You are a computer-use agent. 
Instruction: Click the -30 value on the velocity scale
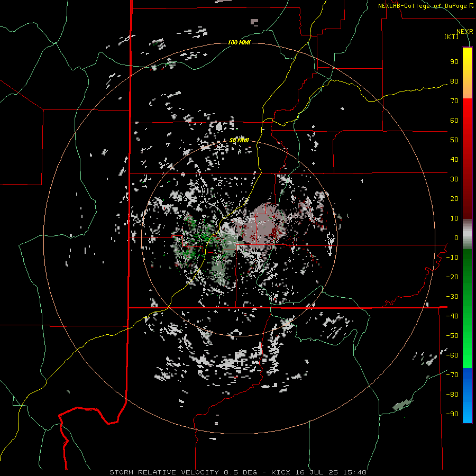452,297
